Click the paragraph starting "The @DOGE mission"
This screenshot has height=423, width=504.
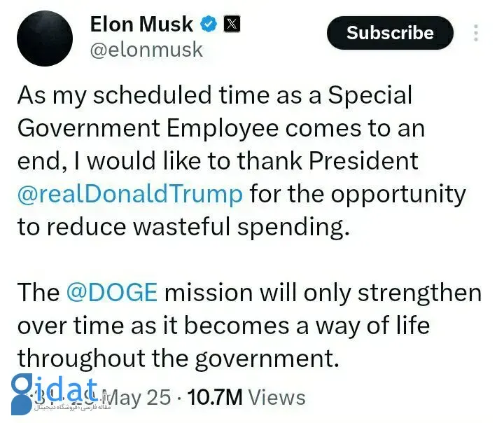248,326
